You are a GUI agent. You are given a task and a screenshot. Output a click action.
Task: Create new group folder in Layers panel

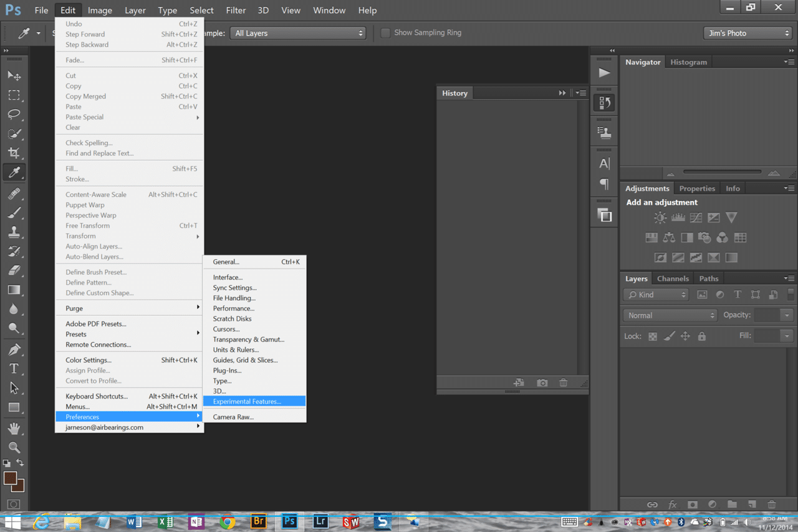[x=732, y=505]
